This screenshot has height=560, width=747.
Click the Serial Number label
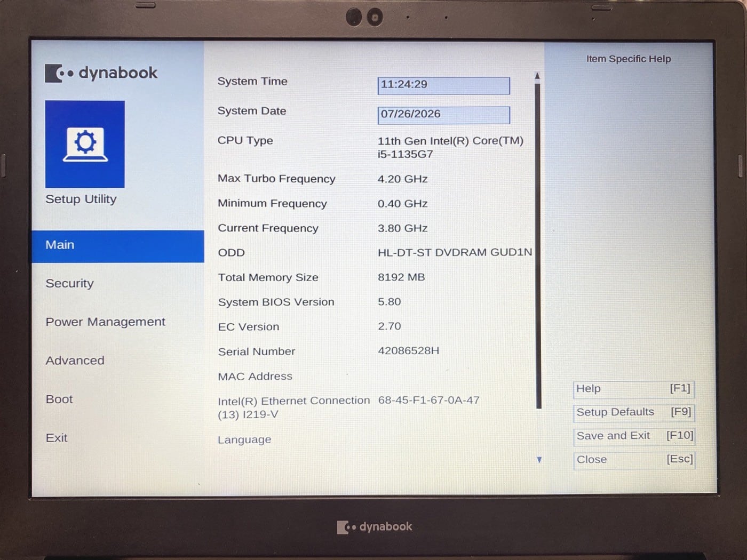[257, 352]
